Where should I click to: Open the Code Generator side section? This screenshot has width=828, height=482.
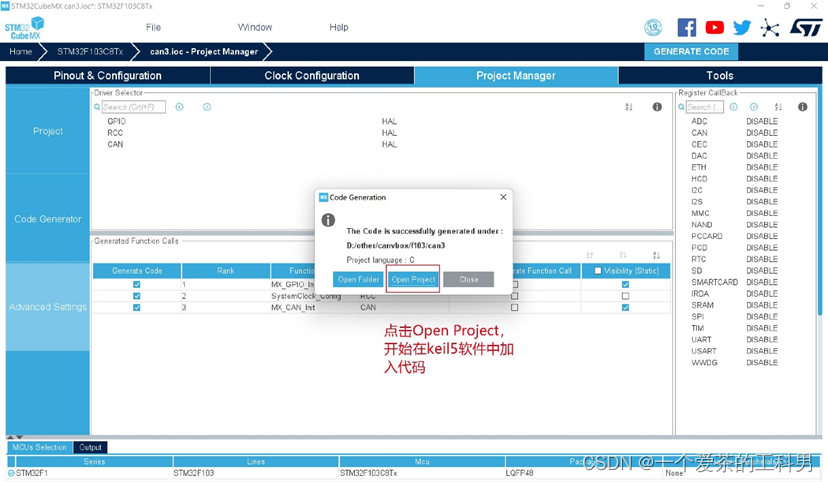click(48, 219)
